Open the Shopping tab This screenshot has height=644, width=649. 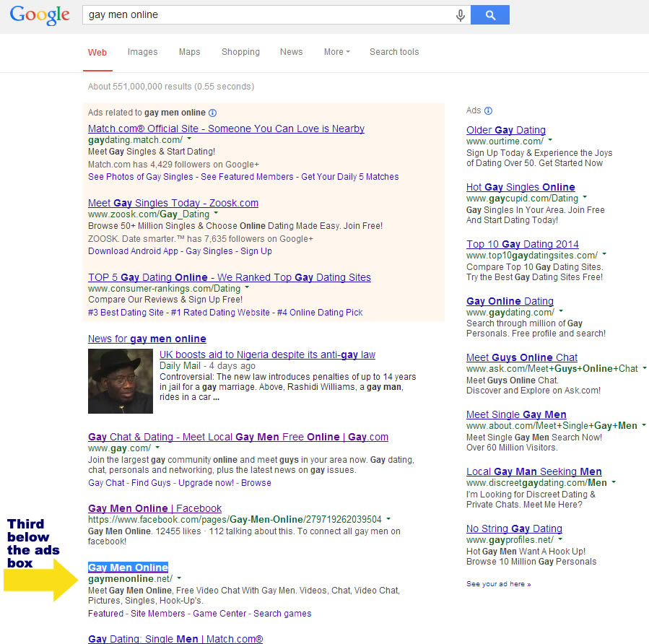click(x=240, y=52)
